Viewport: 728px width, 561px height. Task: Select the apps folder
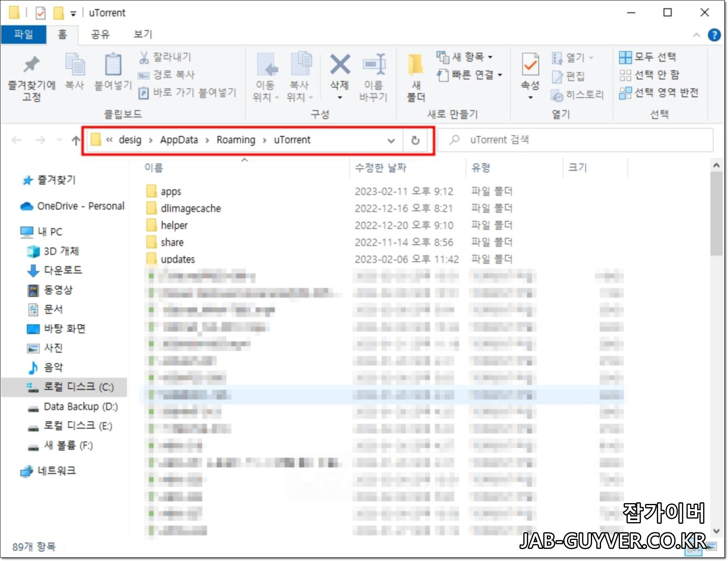tap(163, 191)
